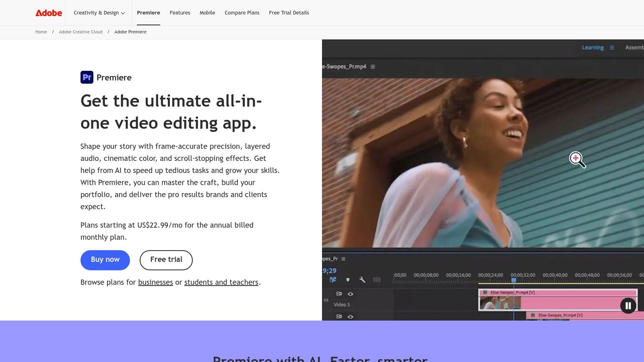Open the Creativity & Design dropdown

coord(99,12)
